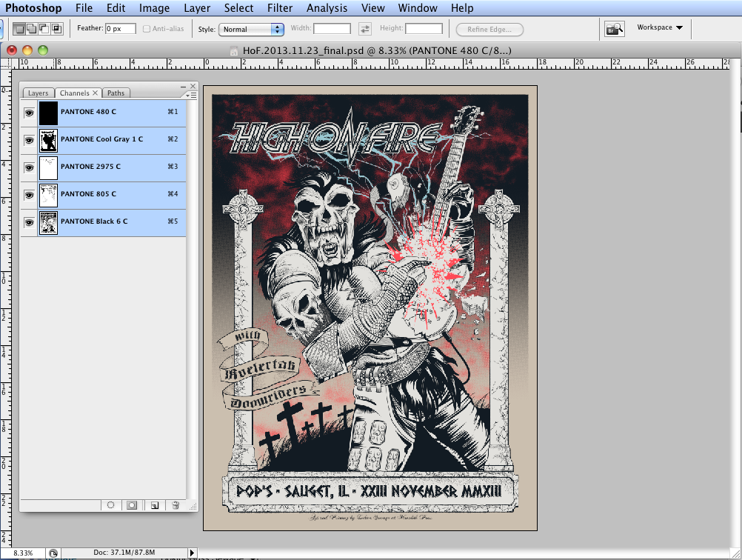
Task: Select the PANTONE 805 C thumbnail
Action: (x=48, y=196)
